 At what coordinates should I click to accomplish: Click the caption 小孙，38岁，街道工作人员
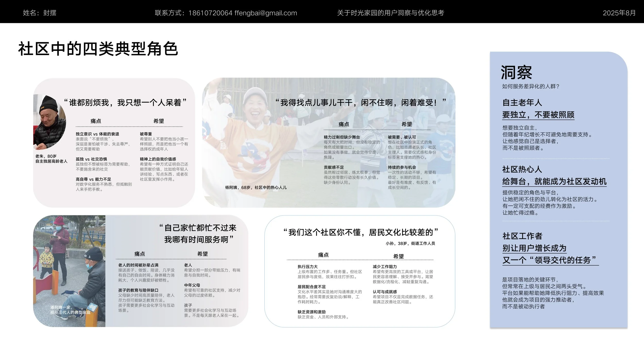click(x=410, y=243)
